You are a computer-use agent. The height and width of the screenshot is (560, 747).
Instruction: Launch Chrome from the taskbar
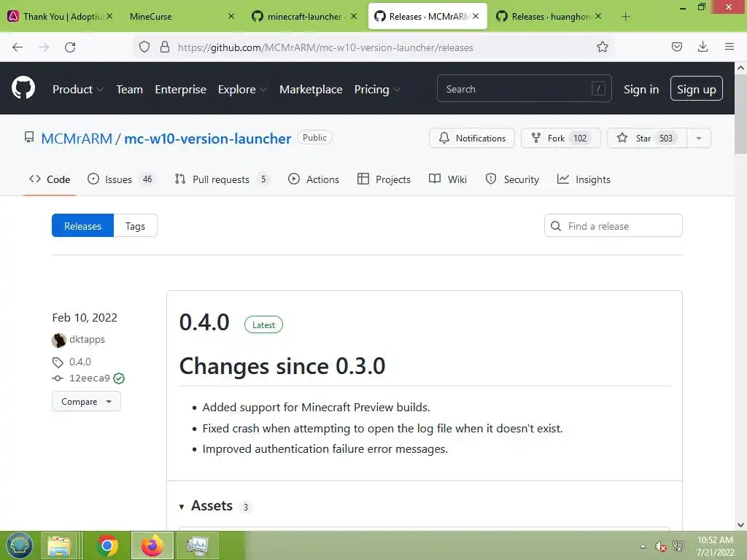tap(107, 545)
